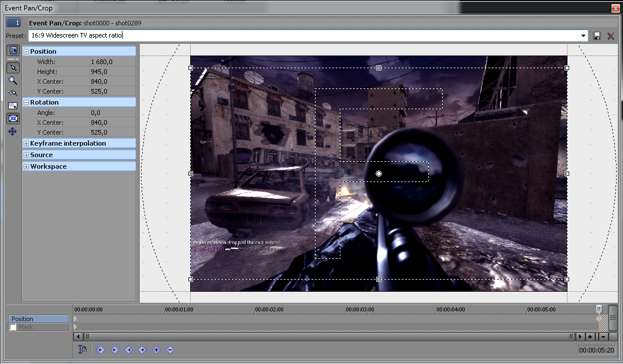Collapse the Rotation section

(26, 102)
